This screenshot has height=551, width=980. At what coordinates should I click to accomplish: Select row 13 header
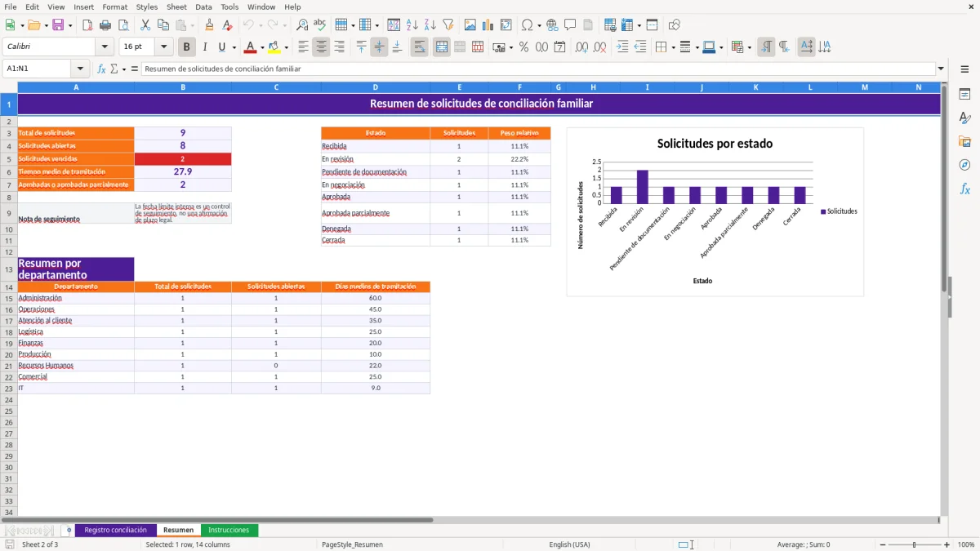(8, 269)
